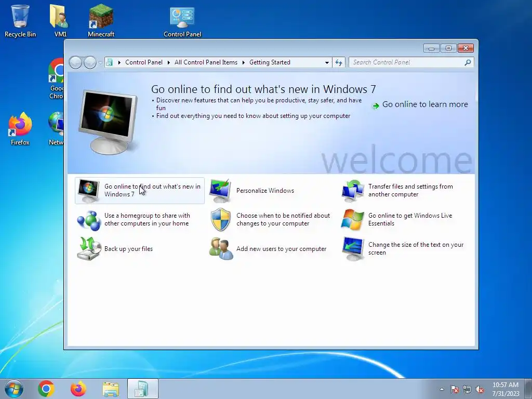Open the clock showing 10:57 AM
This screenshot has height=399, width=532.
tap(505, 389)
